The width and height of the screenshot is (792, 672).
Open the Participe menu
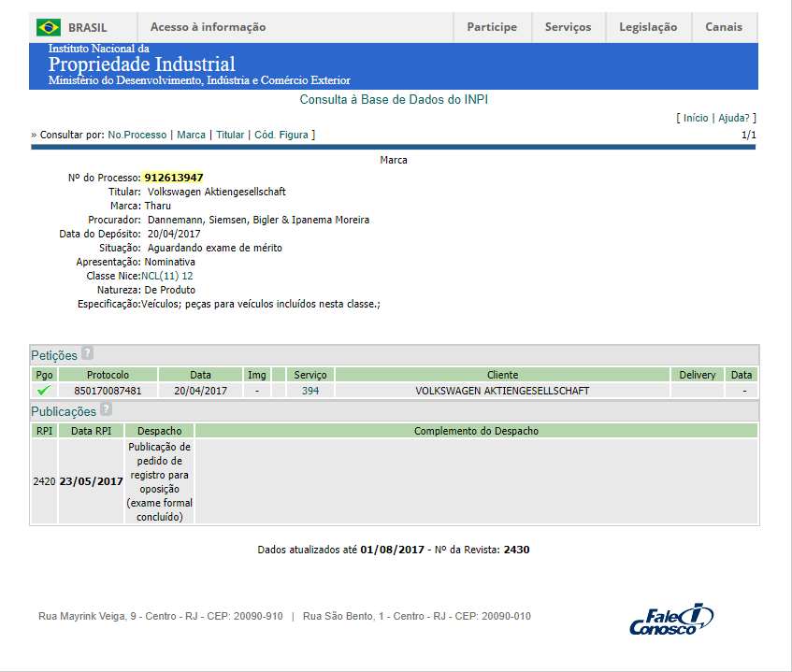[492, 27]
